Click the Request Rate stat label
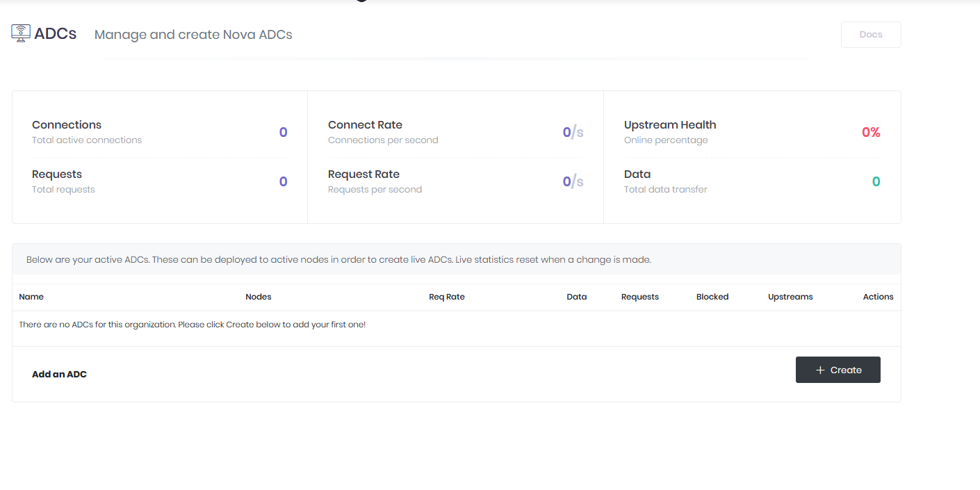 (x=364, y=174)
